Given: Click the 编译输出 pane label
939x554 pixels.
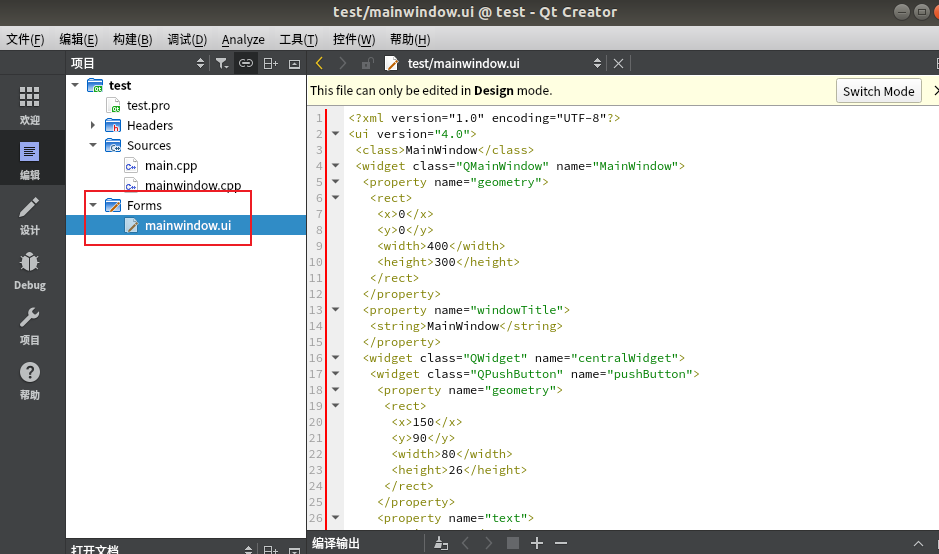Looking at the screenshot, I should 335,543.
